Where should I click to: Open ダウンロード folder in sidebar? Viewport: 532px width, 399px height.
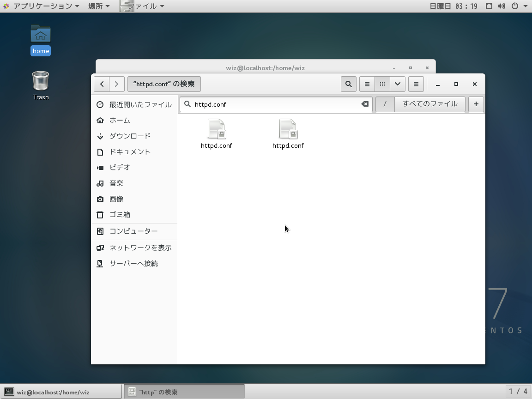(134, 136)
